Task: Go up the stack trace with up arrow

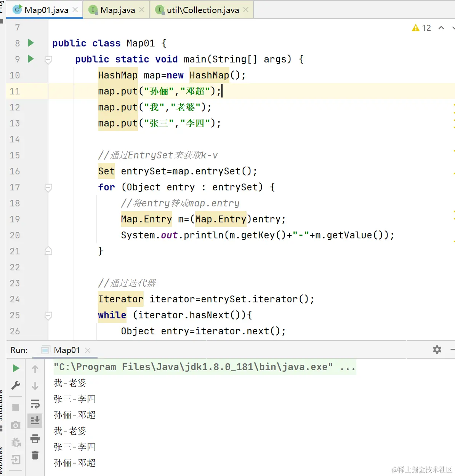Action: tap(35, 369)
